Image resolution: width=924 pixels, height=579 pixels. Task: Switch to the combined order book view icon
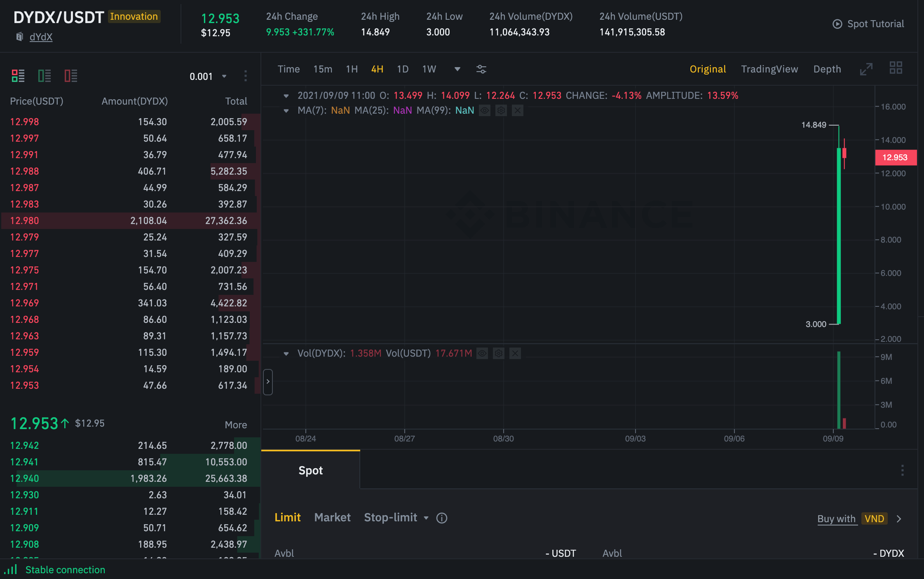coord(18,75)
